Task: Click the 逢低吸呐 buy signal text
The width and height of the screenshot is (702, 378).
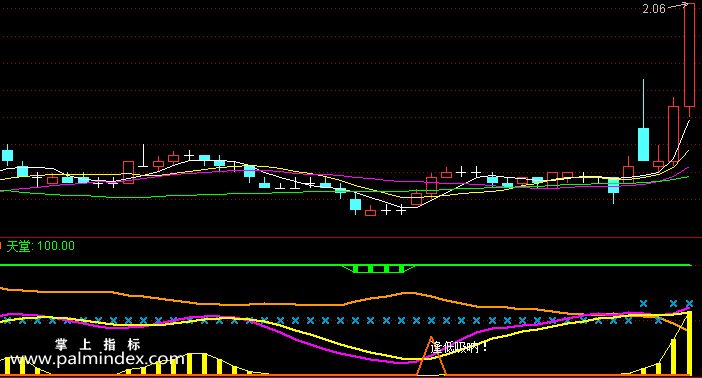Action: pos(459,347)
